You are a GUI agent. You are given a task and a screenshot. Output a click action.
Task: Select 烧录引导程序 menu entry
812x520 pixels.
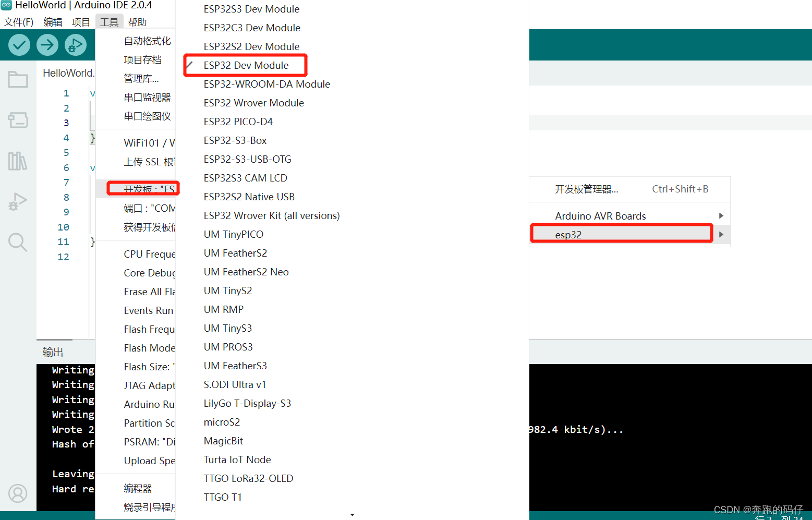136,507
